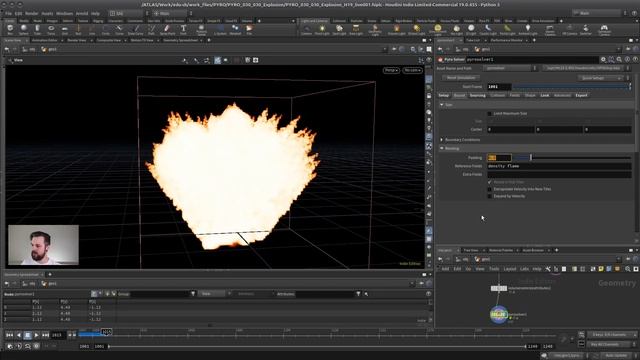This screenshot has width=640, height=360.
Task: Add a Distant Light from the shelf
Action: coord(416,29)
